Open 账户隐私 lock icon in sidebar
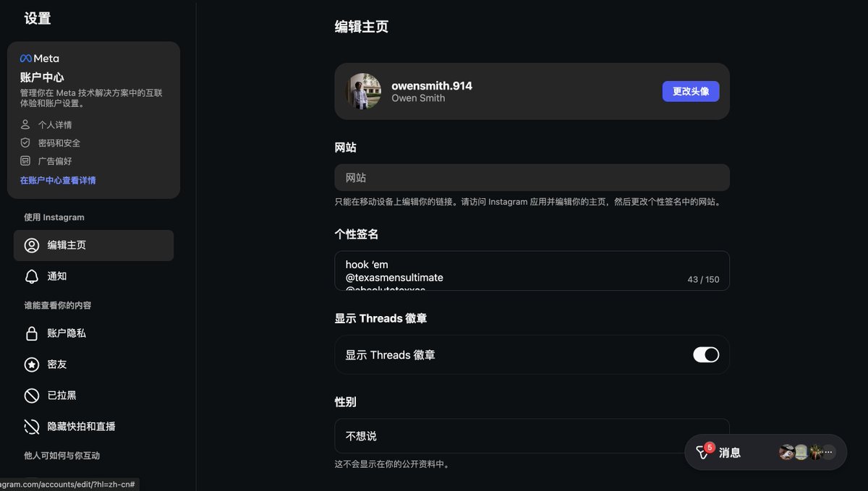868x491 pixels. (32, 333)
